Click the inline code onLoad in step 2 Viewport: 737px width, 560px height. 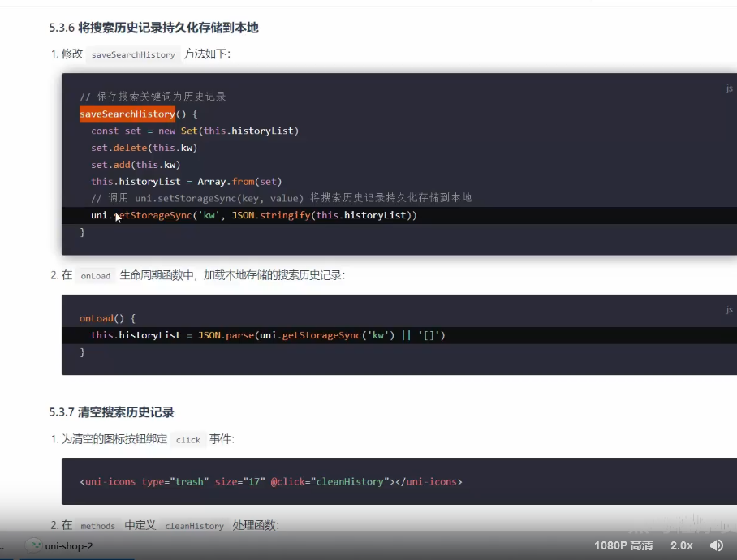point(96,276)
